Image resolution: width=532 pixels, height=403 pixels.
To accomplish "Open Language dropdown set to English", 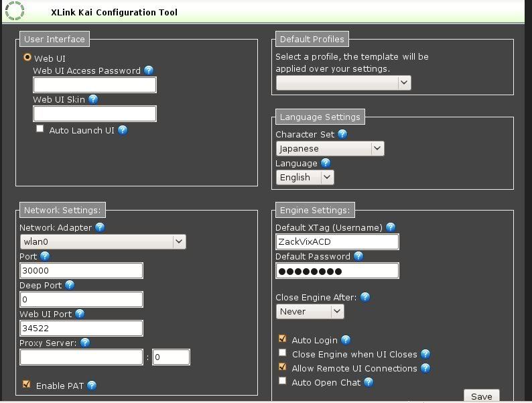I will coord(305,177).
